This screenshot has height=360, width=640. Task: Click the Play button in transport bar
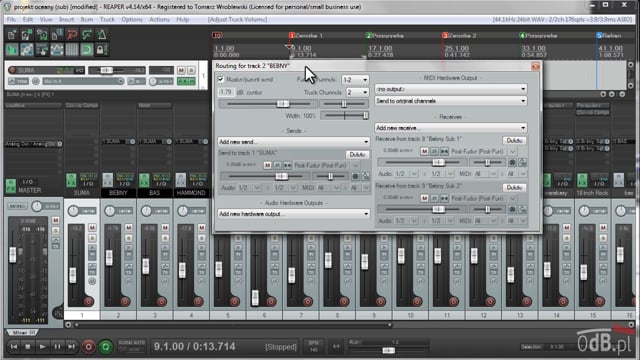tap(42, 347)
